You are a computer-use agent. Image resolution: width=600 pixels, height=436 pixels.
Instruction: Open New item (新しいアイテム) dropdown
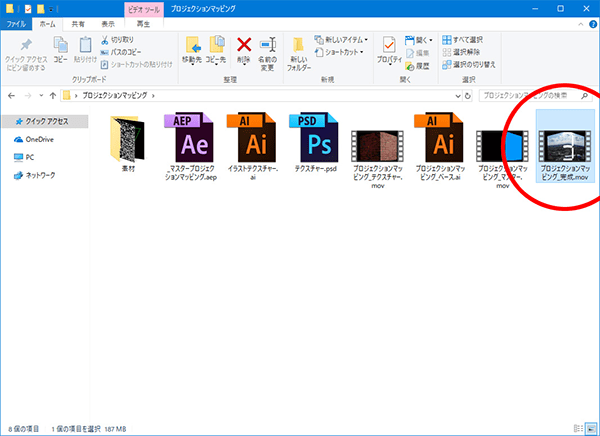coord(341,40)
